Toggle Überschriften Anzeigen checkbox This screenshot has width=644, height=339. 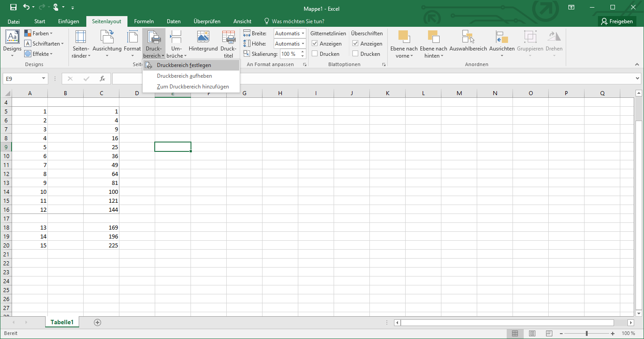[x=356, y=44]
